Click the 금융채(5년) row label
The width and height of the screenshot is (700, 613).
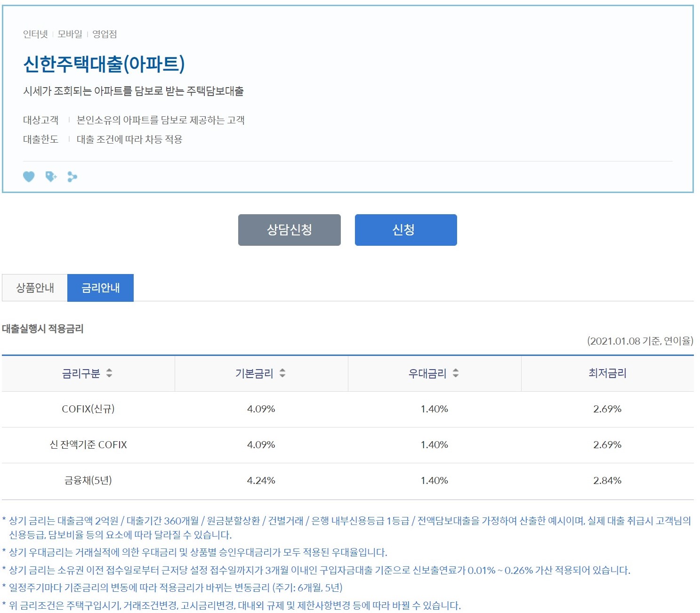[x=88, y=481]
